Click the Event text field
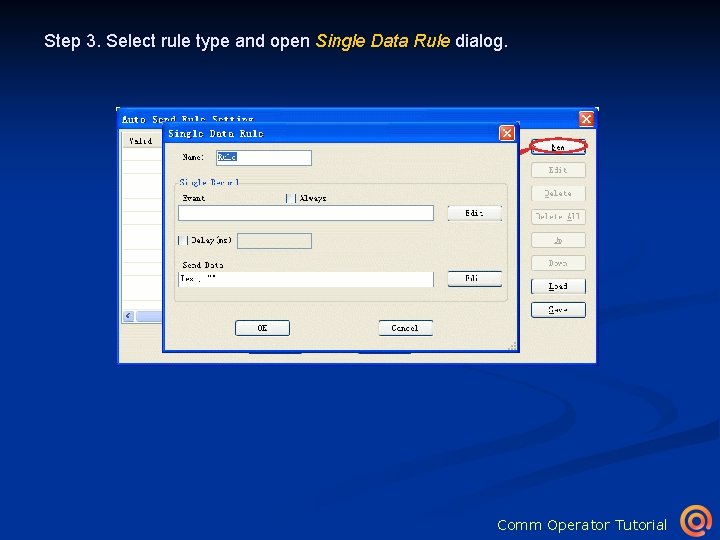This screenshot has width=720, height=540. click(306, 213)
